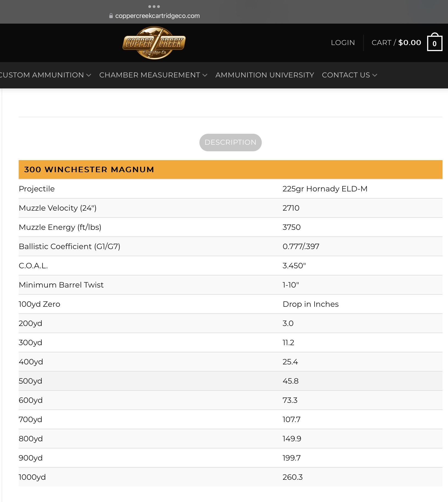Select the Description tab

[230, 142]
